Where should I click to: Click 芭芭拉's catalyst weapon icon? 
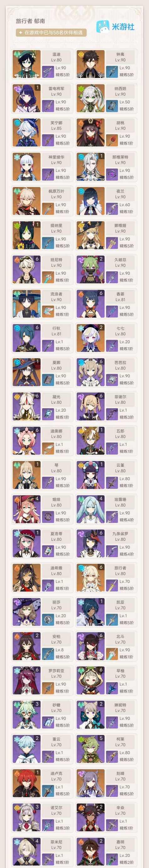click(112, 380)
